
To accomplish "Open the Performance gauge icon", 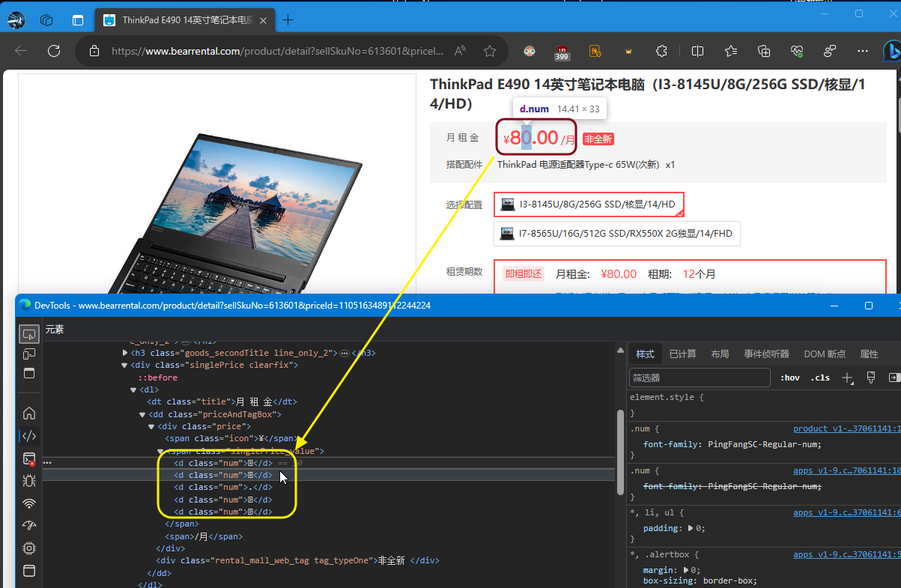I will [29, 525].
